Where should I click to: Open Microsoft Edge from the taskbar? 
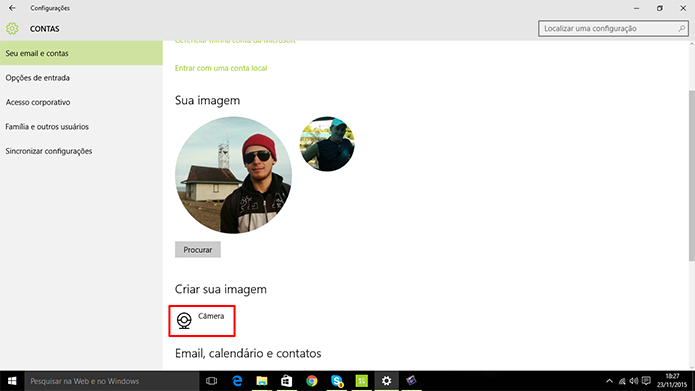click(x=237, y=381)
